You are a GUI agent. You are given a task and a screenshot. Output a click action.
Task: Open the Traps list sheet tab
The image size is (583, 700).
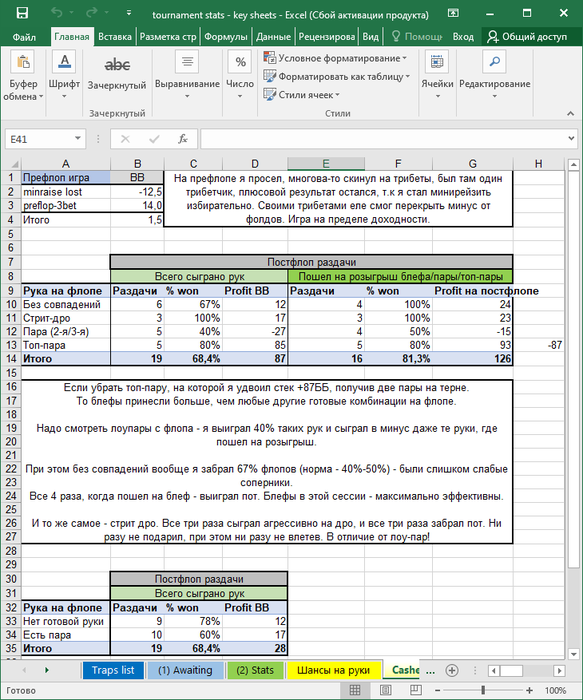(x=113, y=670)
